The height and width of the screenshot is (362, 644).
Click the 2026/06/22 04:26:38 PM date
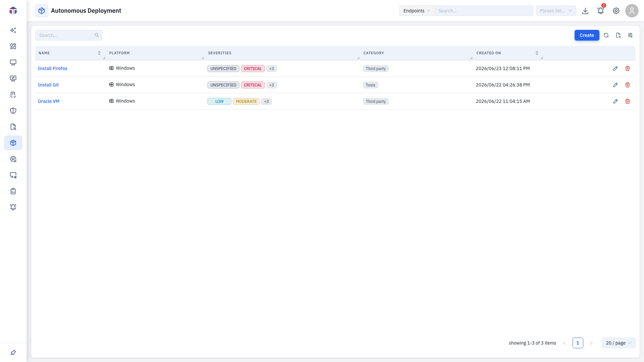pyautogui.click(x=503, y=85)
